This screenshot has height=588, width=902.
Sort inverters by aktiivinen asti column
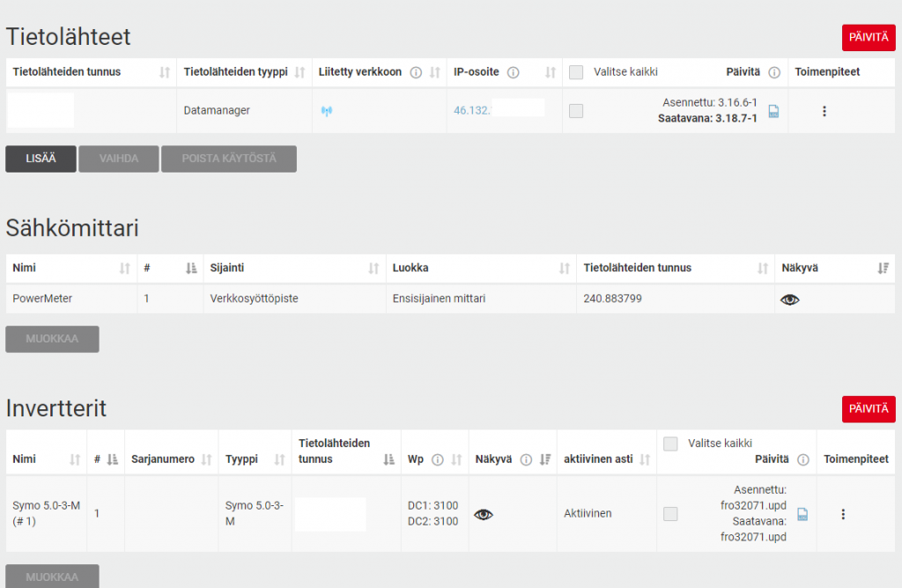(x=645, y=459)
